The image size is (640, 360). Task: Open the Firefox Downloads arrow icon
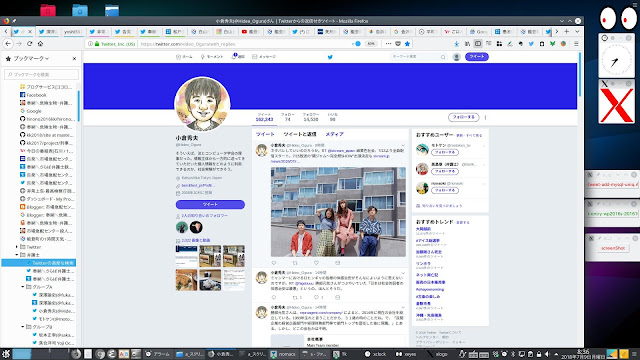click(457, 44)
